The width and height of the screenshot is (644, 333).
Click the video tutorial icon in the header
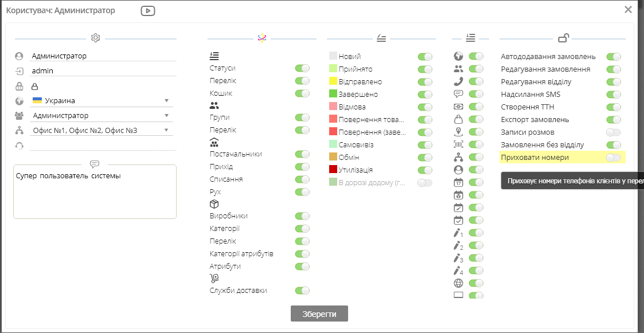[x=147, y=10]
